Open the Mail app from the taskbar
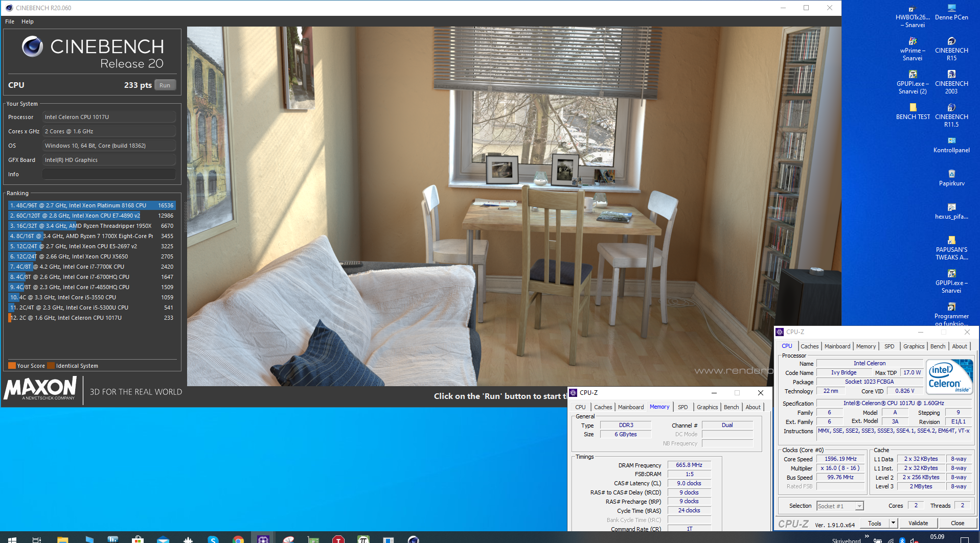Screen dimensions: 980x543 coord(163,539)
